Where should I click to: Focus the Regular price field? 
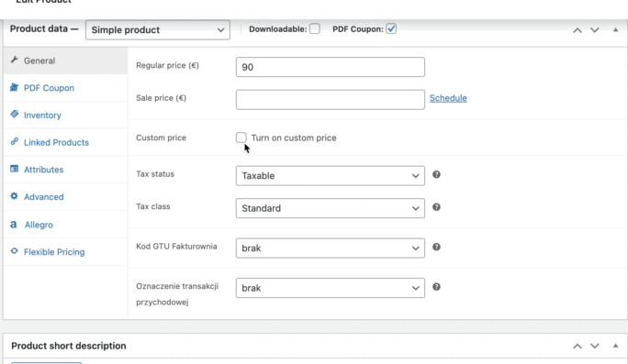331,67
